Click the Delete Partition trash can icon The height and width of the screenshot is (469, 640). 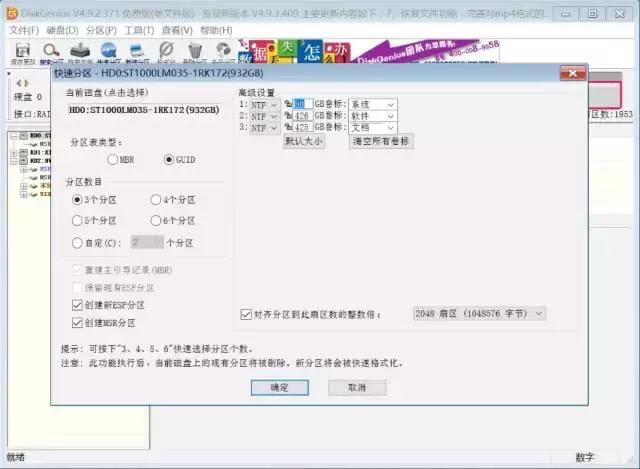(x=195, y=52)
